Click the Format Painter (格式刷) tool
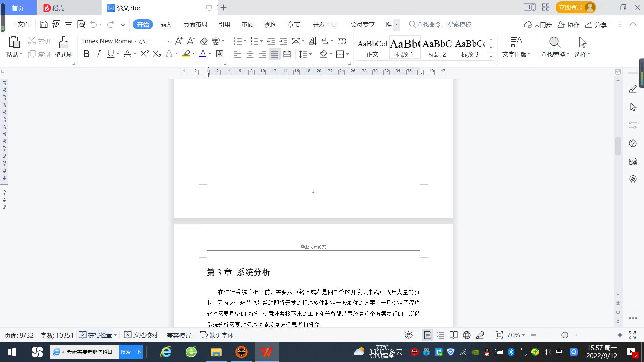The height and width of the screenshot is (362, 644). tap(64, 47)
